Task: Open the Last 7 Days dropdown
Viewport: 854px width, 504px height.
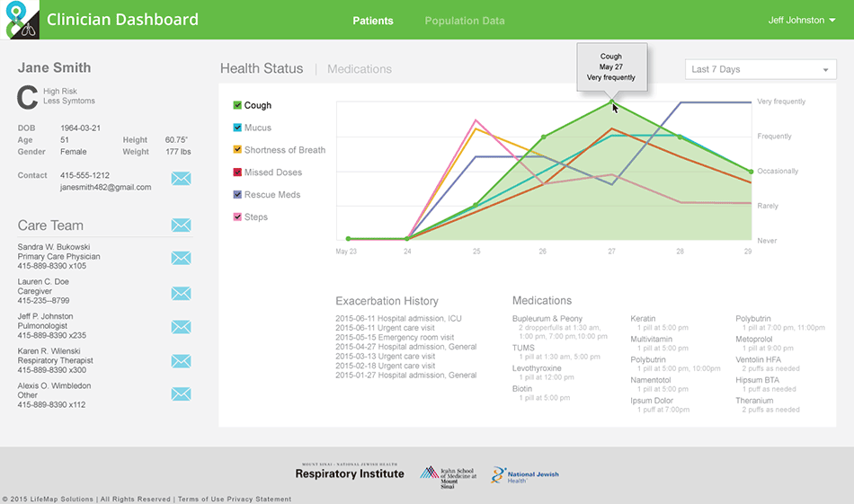Action: coord(761,69)
